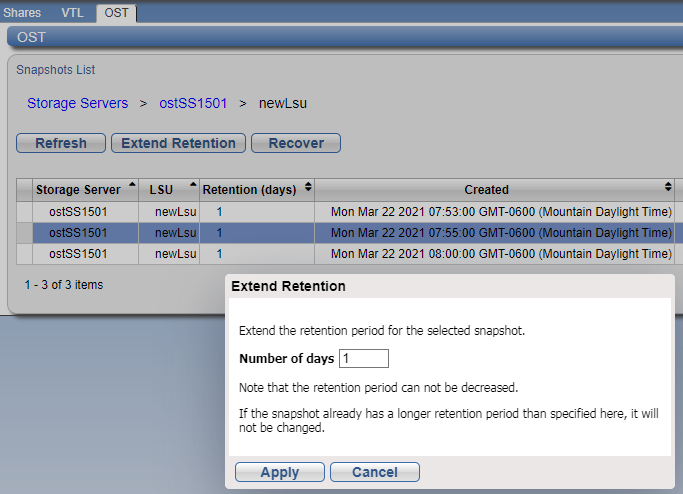Viewport: 683px width, 494px height.
Task: Click the LSU column sort arrow
Action: pyautogui.click(x=191, y=186)
